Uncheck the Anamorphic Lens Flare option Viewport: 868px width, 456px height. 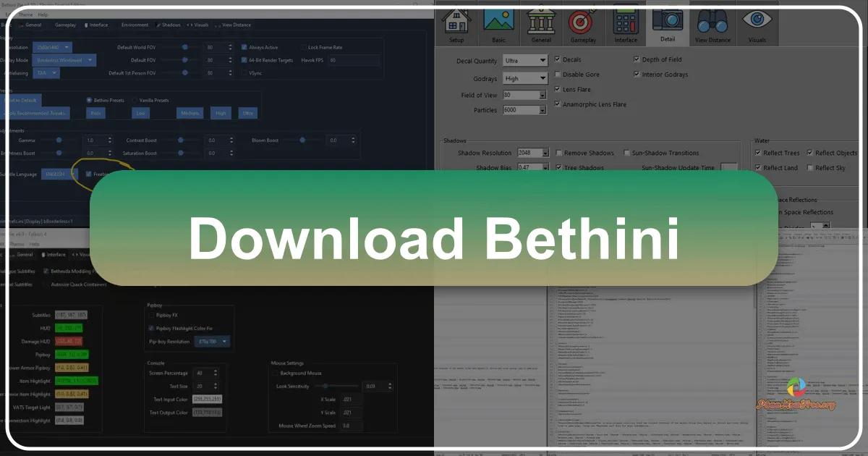click(x=556, y=104)
